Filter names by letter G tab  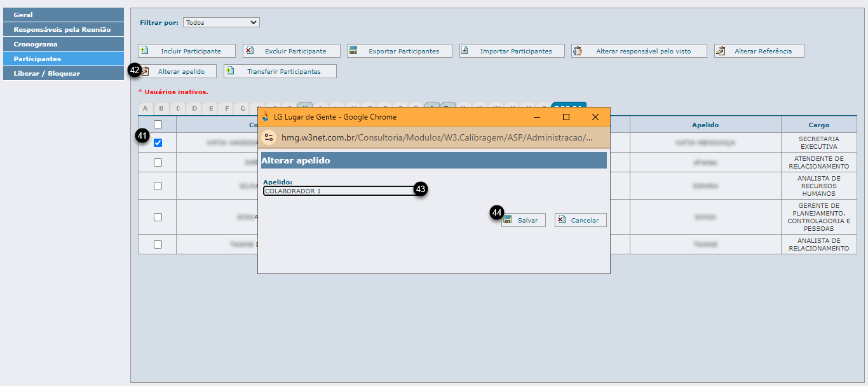(x=243, y=108)
